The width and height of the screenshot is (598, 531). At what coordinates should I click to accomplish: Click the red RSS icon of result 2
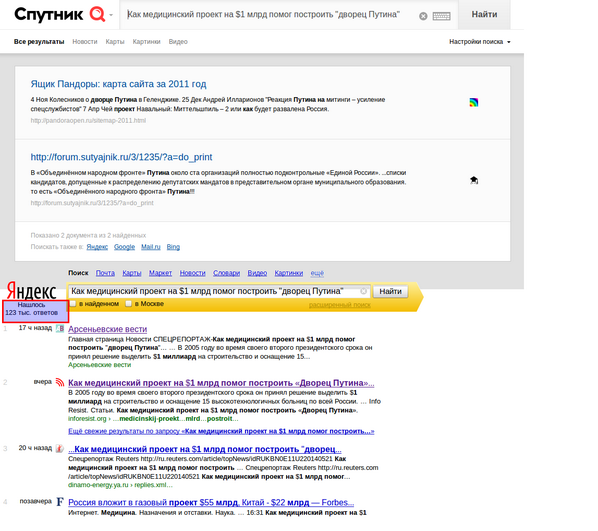(60, 382)
